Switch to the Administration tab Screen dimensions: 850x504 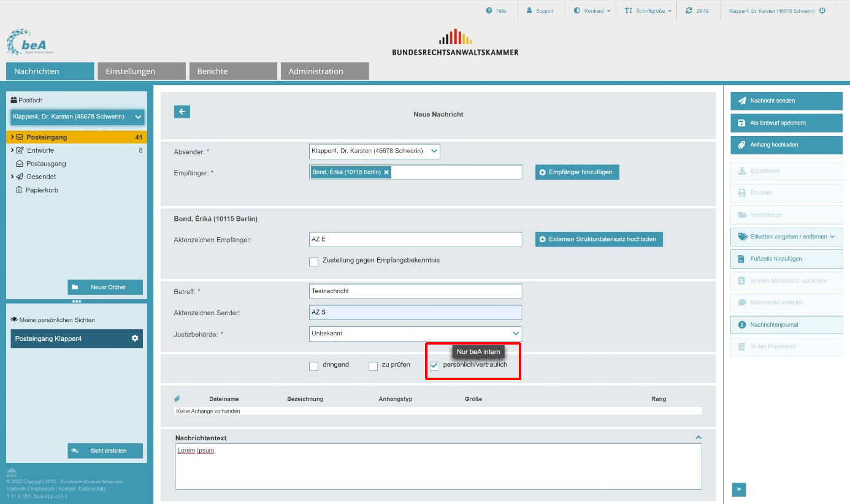[324, 71]
